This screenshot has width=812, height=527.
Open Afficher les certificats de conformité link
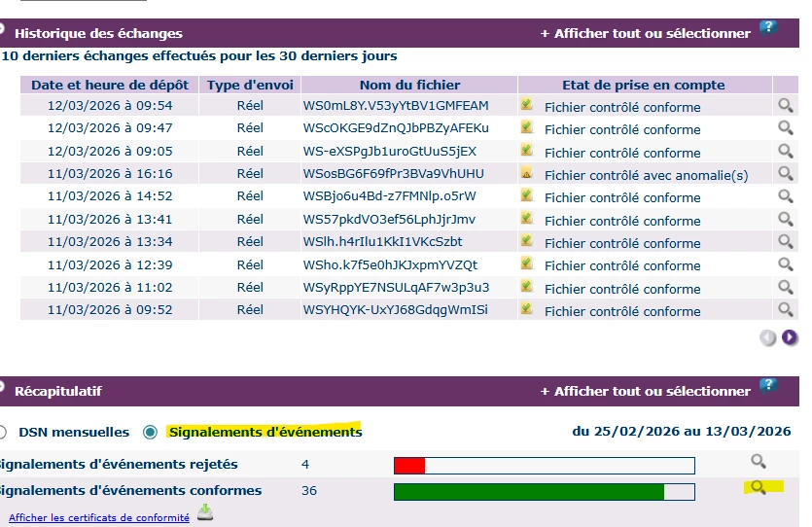99,517
